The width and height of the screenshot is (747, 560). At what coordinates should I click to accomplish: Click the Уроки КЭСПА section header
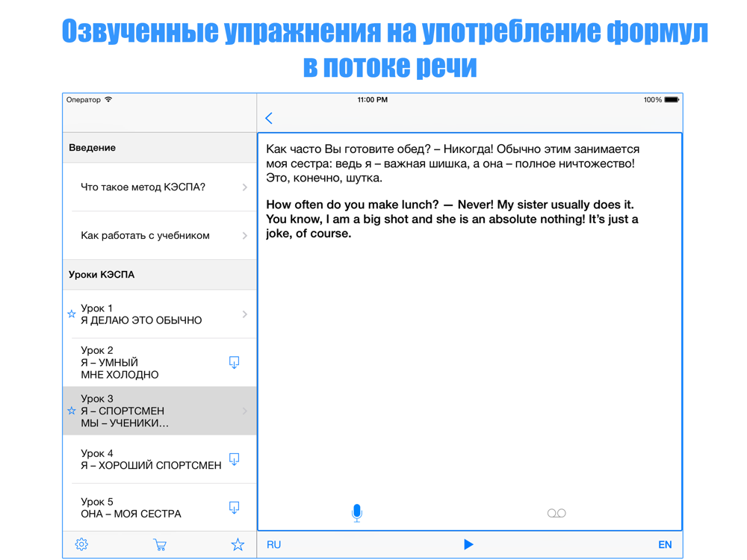click(160, 275)
